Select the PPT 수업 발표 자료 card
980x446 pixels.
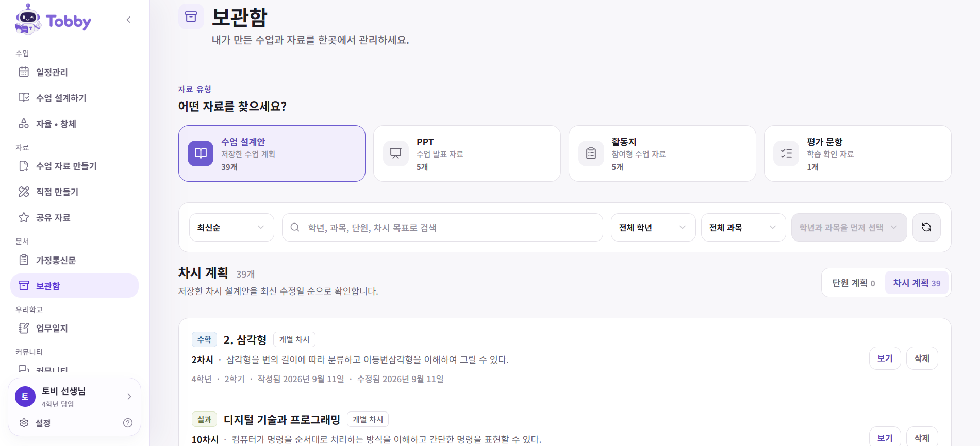click(x=467, y=153)
